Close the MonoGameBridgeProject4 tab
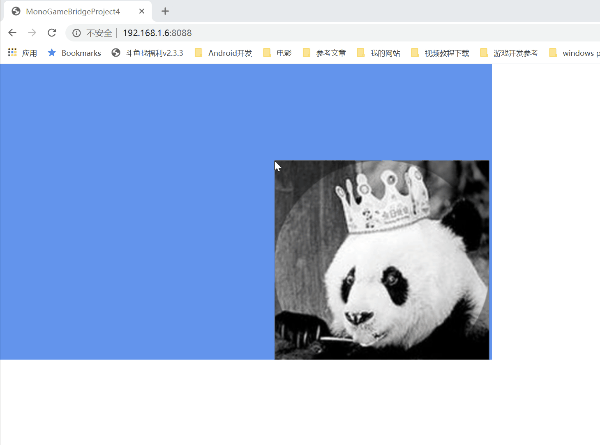The image size is (600, 445). click(141, 11)
